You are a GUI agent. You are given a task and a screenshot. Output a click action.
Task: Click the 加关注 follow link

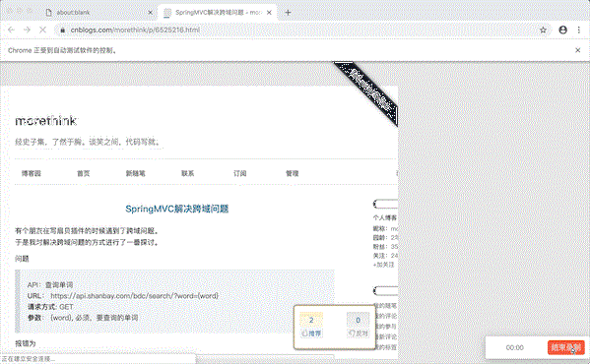(x=383, y=265)
